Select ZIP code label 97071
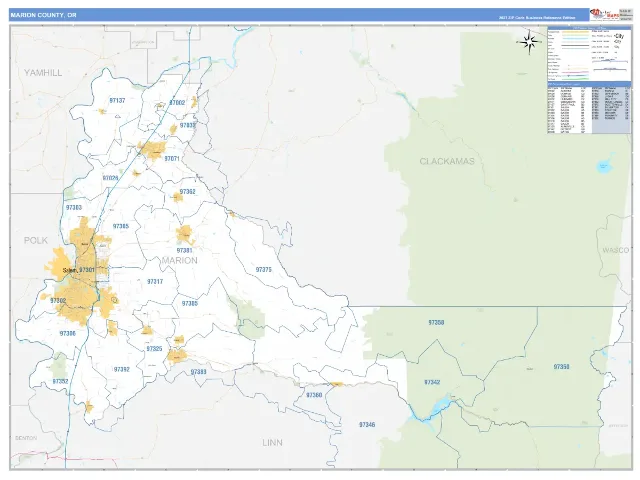The width and height of the screenshot is (640, 480). pos(172,158)
